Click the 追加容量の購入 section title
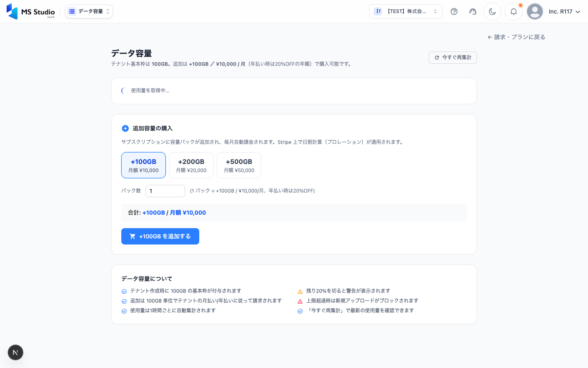 (x=153, y=128)
